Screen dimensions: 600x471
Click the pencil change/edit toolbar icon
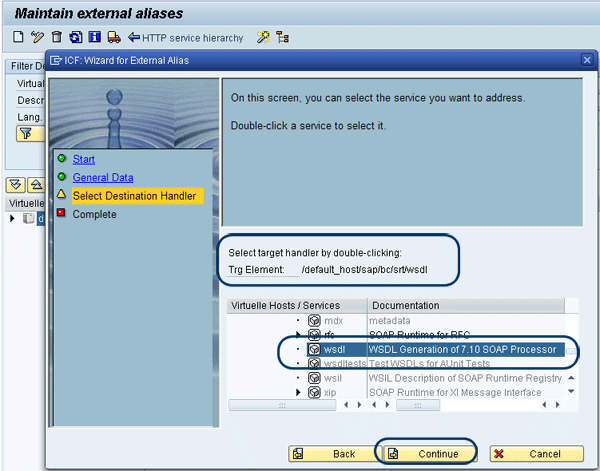[38, 38]
